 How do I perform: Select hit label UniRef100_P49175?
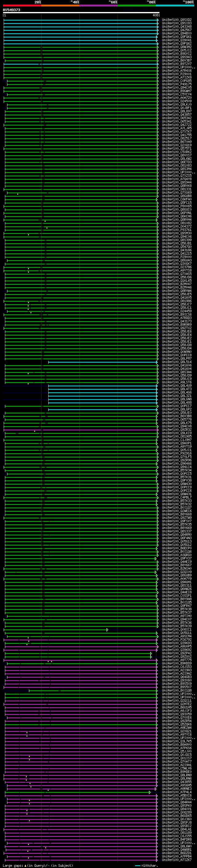point(177,84)
